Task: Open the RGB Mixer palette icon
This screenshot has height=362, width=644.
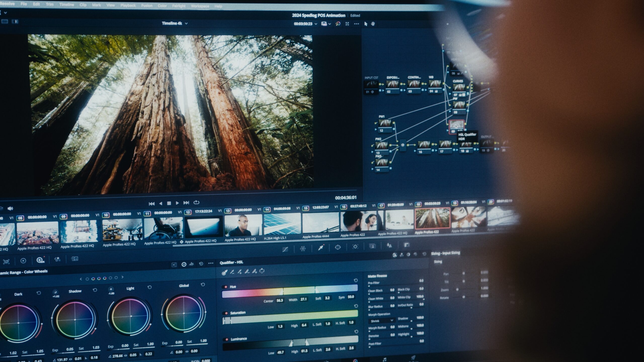Action: click(57, 259)
